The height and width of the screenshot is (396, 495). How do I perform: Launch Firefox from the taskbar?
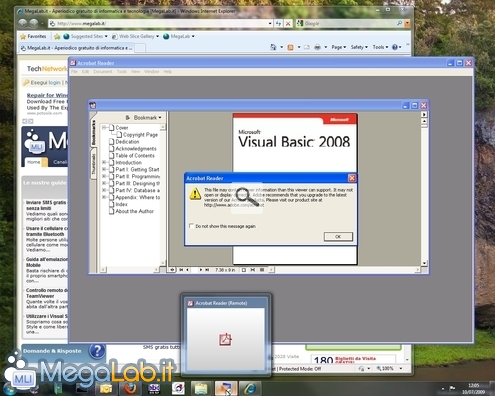pos(131,388)
